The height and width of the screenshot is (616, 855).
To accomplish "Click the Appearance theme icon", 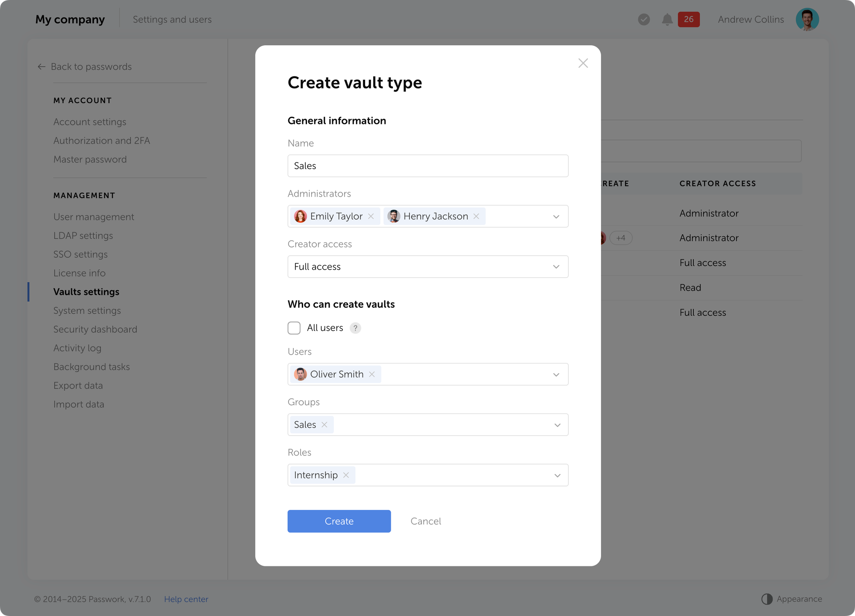I will pyautogui.click(x=767, y=599).
